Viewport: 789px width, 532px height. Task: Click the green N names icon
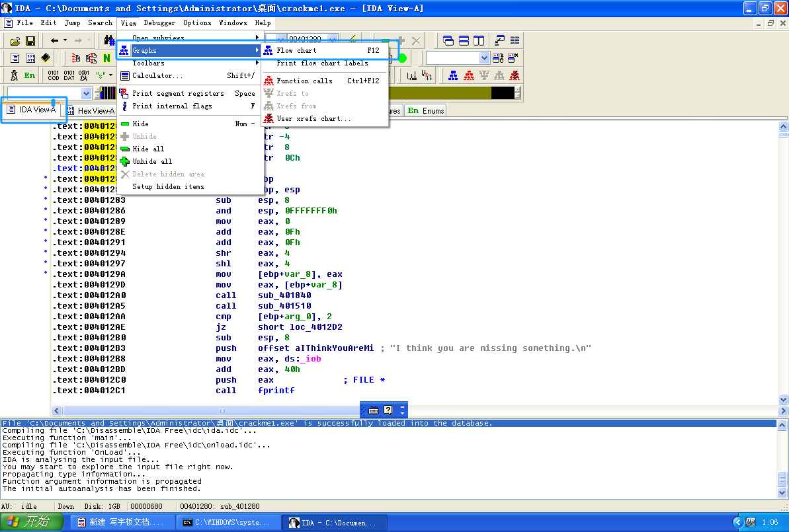pyautogui.click(x=106, y=58)
